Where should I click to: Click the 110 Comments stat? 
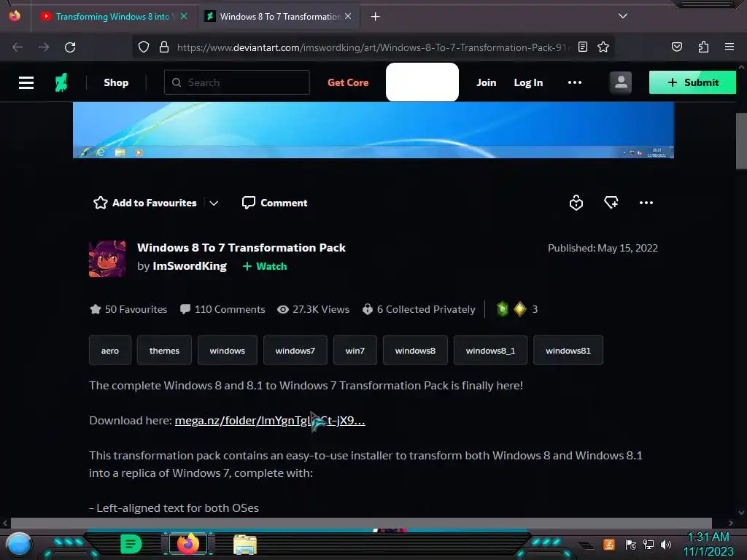tap(222, 309)
